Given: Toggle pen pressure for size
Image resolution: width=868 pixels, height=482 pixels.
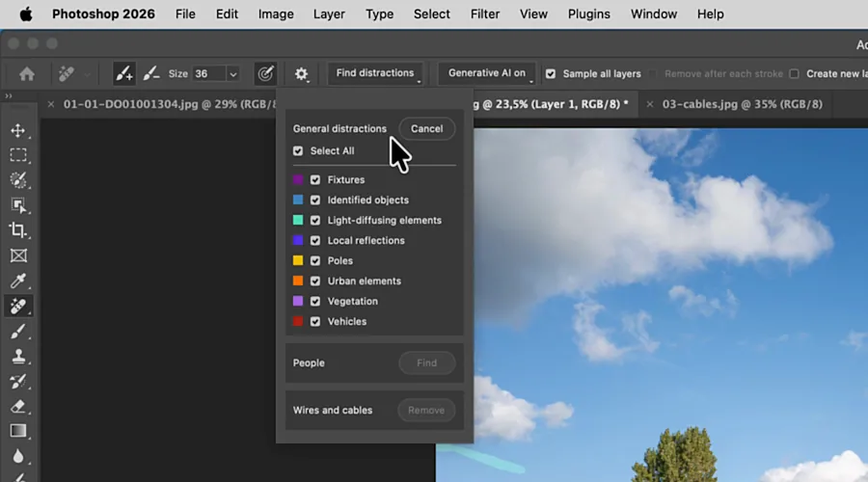Looking at the screenshot, I should 266,73.
